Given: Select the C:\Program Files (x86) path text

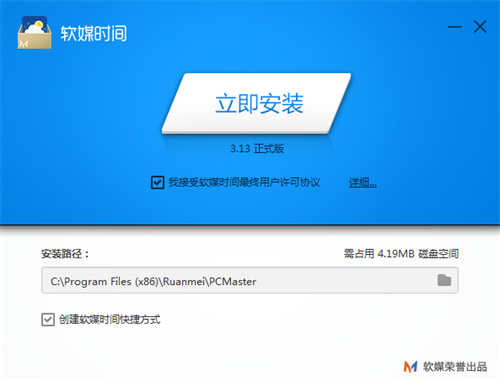Looking at the screenshot, I should coord(104,282).
